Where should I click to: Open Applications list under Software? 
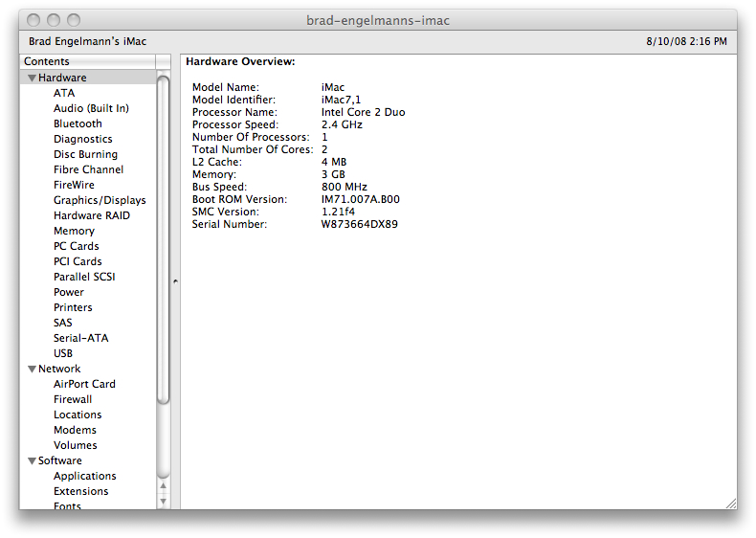[85, 476]
